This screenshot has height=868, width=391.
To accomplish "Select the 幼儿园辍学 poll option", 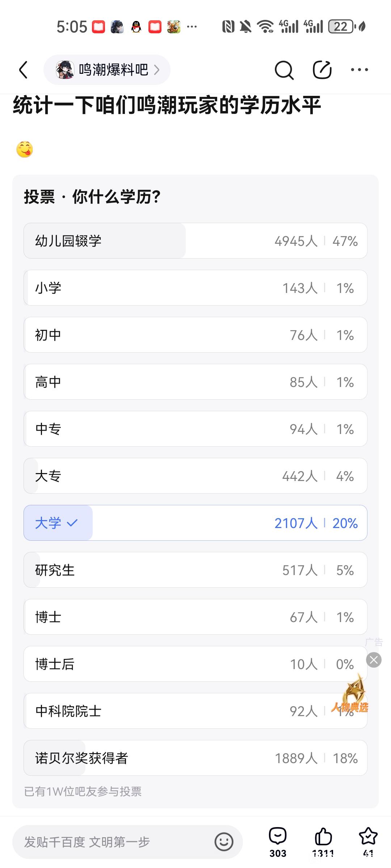I will (x=195, y=241).
